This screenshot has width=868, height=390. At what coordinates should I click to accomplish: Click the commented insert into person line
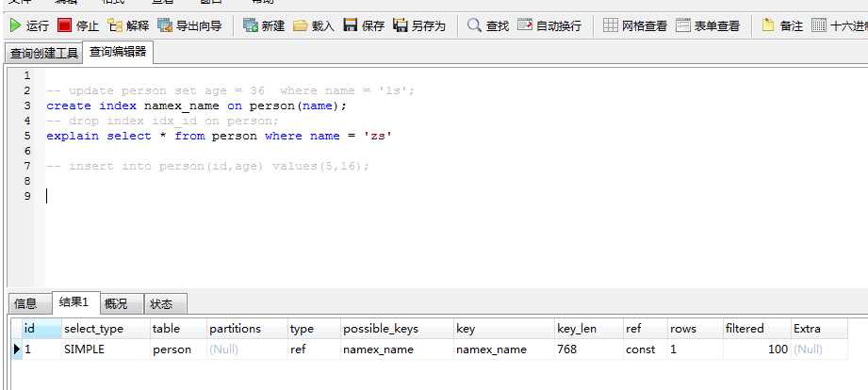[207, 166]
